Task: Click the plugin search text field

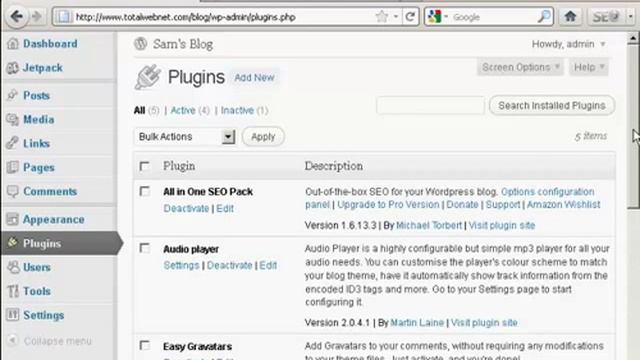Action: coord(431,106)
